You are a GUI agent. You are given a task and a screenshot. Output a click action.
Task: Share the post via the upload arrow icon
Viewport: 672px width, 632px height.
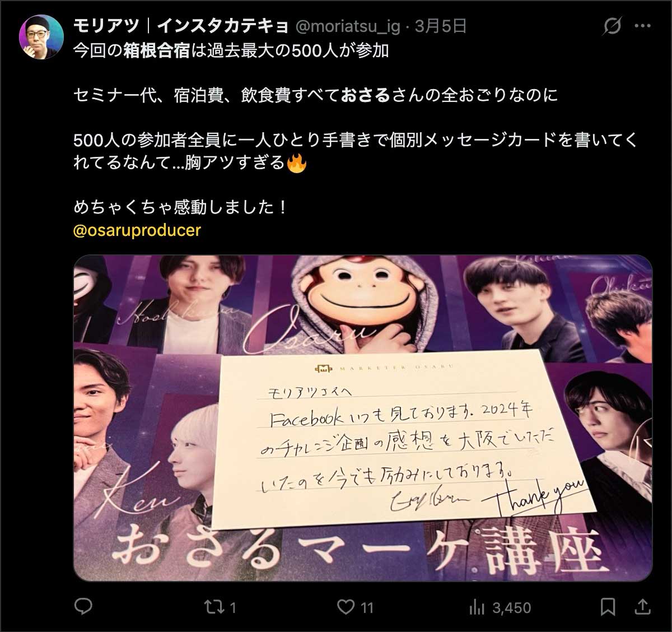643,606
